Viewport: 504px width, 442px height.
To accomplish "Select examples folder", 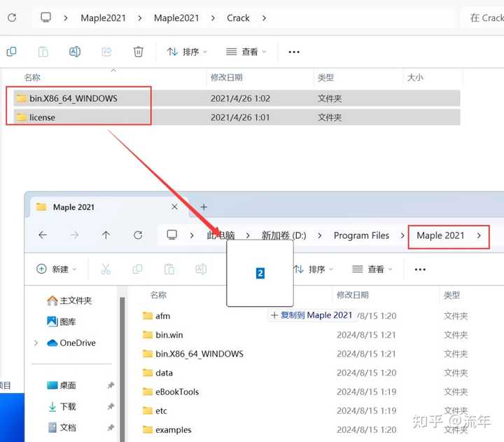I will [167, 430].
